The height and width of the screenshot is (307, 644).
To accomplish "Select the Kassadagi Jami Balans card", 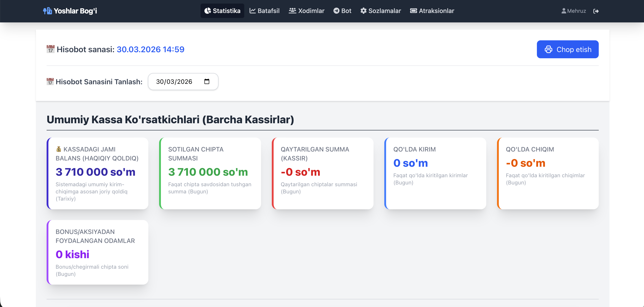I will (x=97, y=173).
